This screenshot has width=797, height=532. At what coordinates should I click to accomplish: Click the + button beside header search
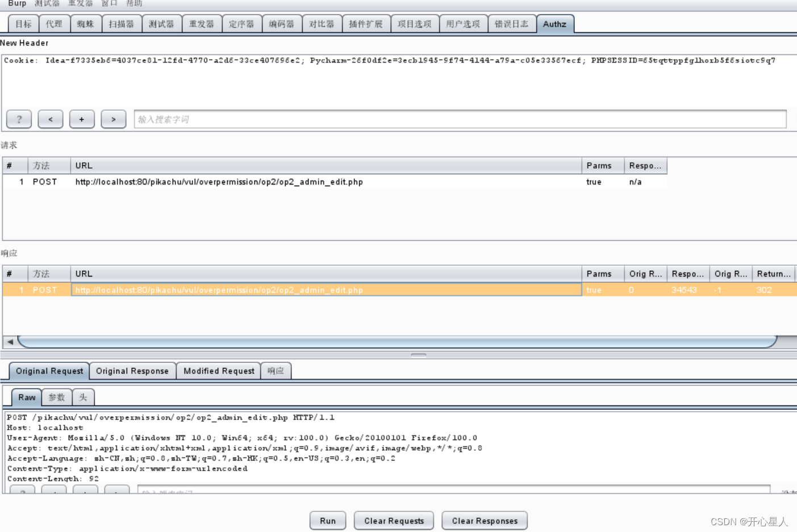[82, 119]
